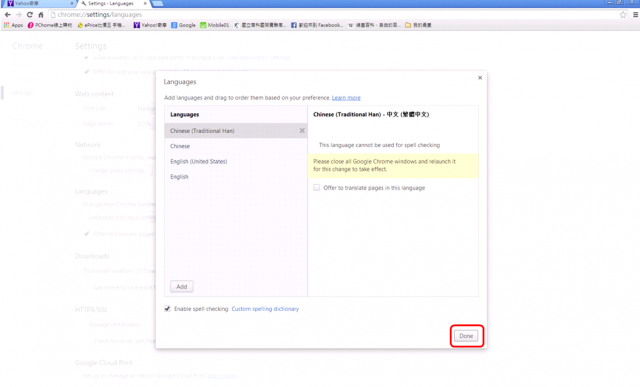
Task: Click the relaunch Chrome notice text
Action: 384,165
